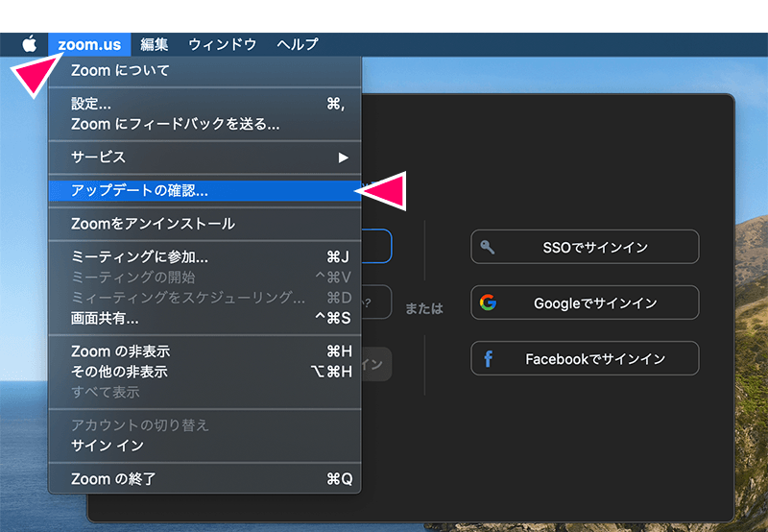Quit with Zoom の終了
This screenshot has height=532, width=768.
tap(204, 478)
